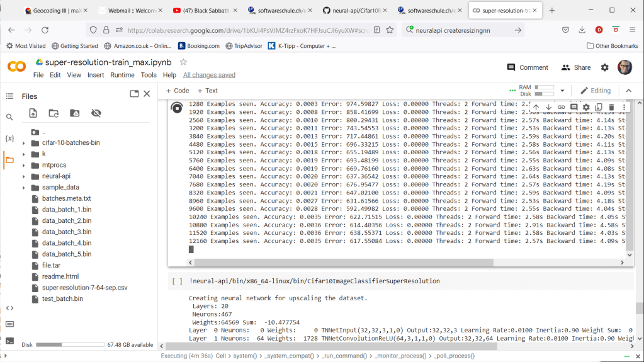Image resolution: width=644 pixels, height=362 pixels.
Task: Open the Tools menu
Action: coord(149,75)
